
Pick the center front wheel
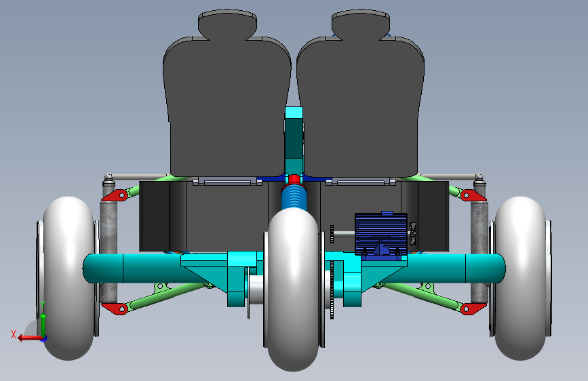pyautogui.click(x=293, y=289)
